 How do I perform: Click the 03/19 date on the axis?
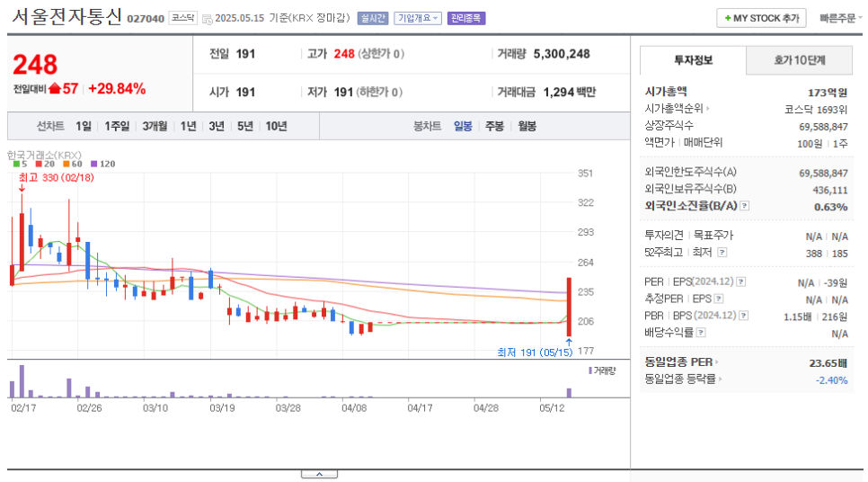tap(222, 408)
